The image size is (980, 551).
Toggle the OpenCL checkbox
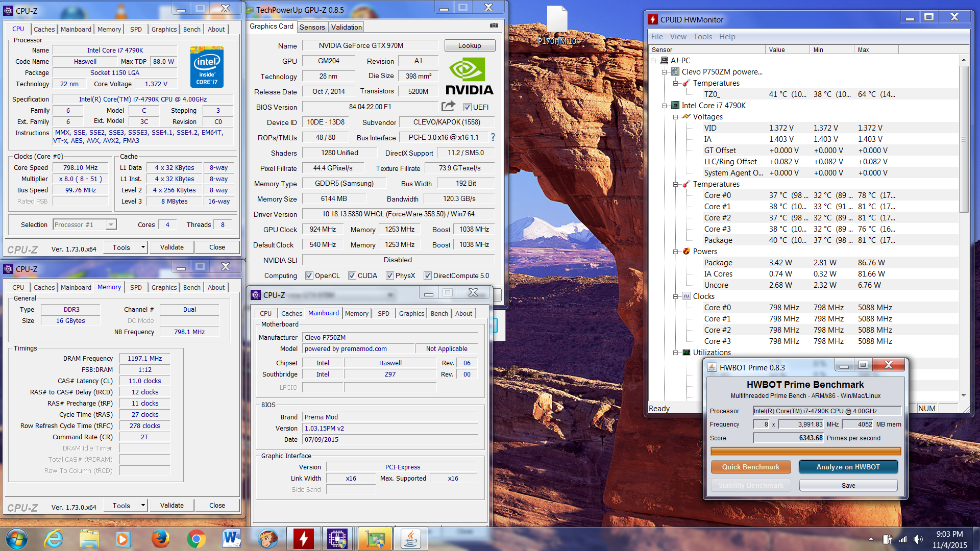pyautogui.click(x=309, y=275)
